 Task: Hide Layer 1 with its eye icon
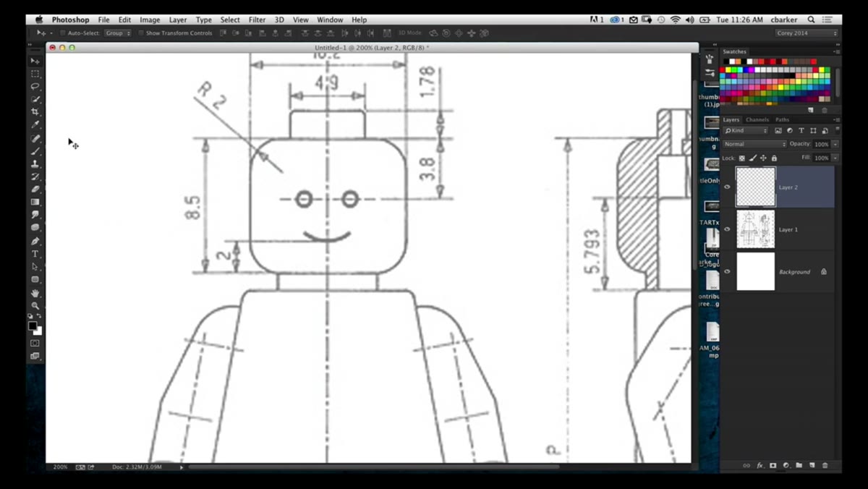pyautogui.click(x=728, y=229)
